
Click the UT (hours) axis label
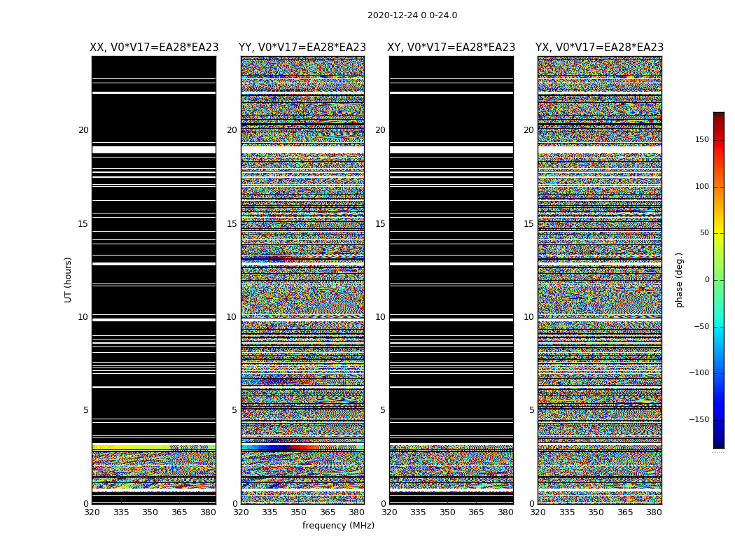68,280
